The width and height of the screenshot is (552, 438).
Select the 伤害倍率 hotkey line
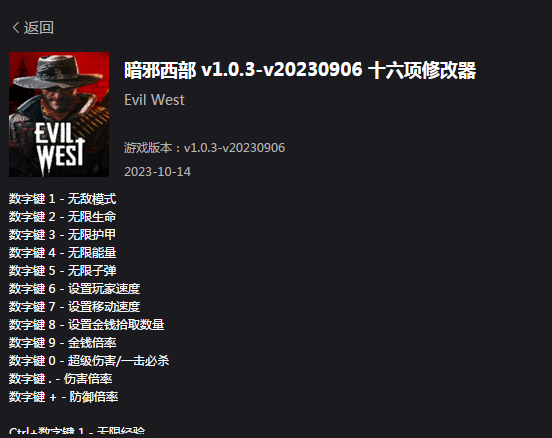click(x=61, y=379)
